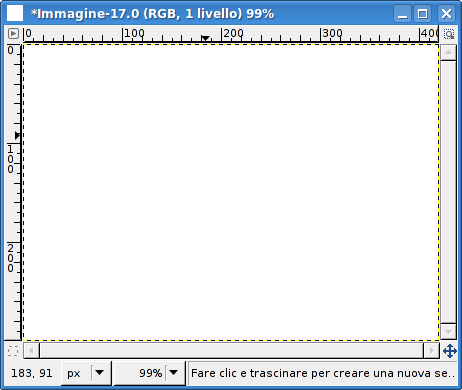Screen dimensions: 462x390
Task: Toggle zoom-on-resize icon at top right
Action: click(449, 34)
